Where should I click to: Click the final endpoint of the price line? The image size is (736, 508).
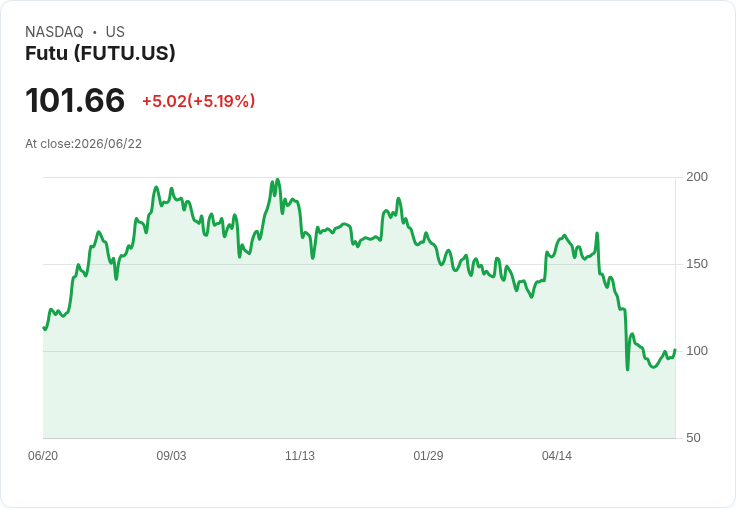(675, 350)
